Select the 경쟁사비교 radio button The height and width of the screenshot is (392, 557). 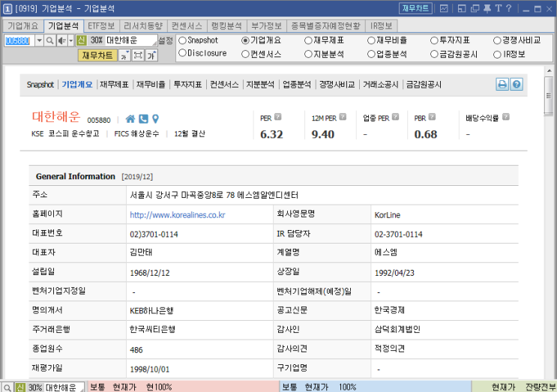pyautogui.click(x=497, y=40)
